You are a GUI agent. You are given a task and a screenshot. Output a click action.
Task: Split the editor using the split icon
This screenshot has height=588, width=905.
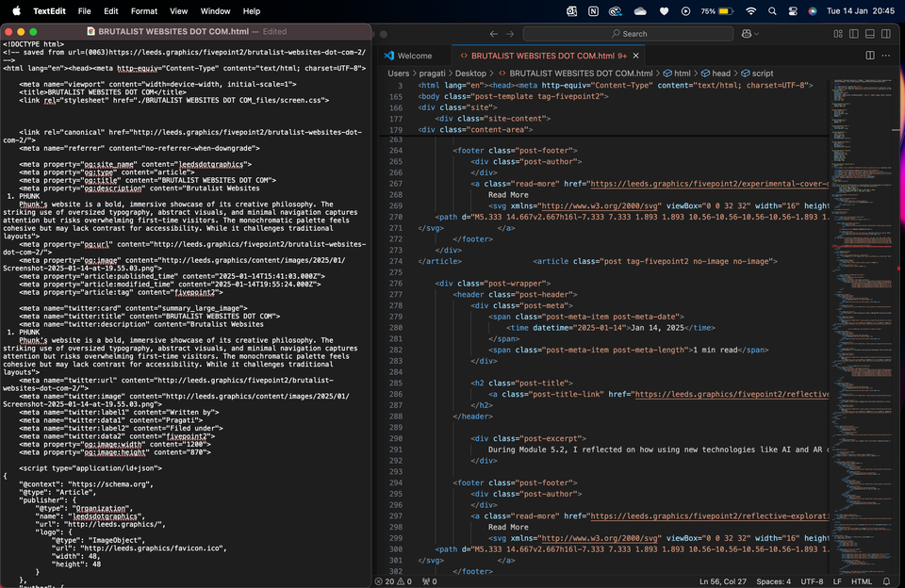point(870,56)
